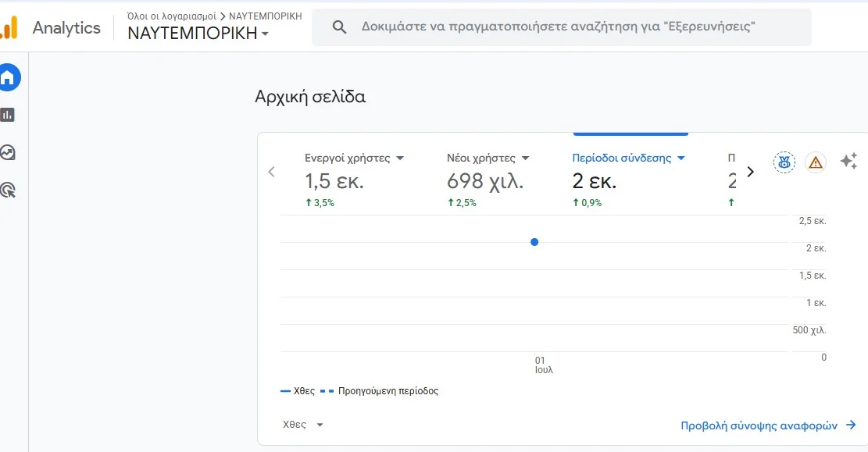Click the 500 χιλ. axis label
This screenshot has height=452, width=868.
[x=809, y=330]
